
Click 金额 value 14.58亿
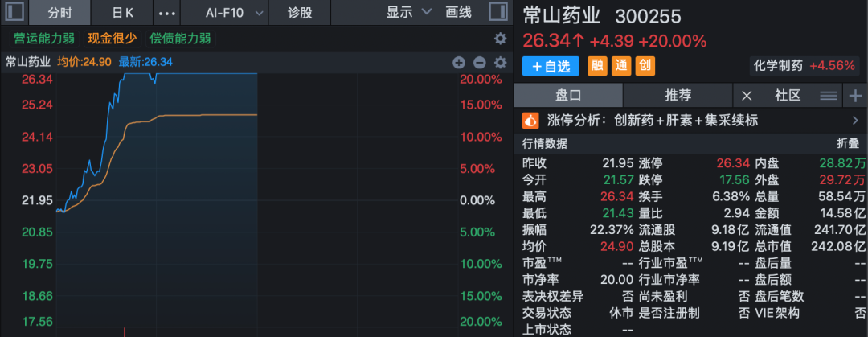[x=841, y=213]
